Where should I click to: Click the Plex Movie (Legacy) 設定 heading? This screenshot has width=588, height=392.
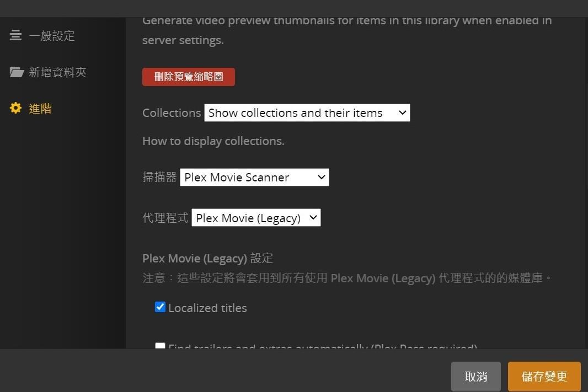[x=207, y=258]
